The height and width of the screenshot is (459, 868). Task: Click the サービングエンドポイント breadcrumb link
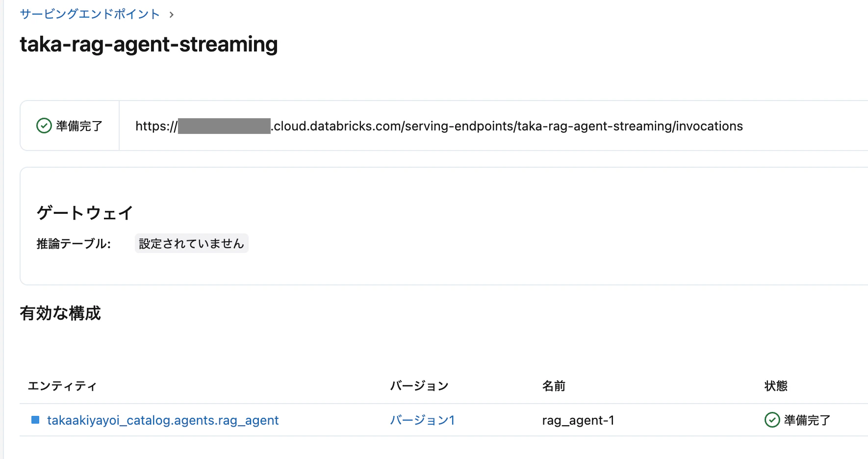90,14
